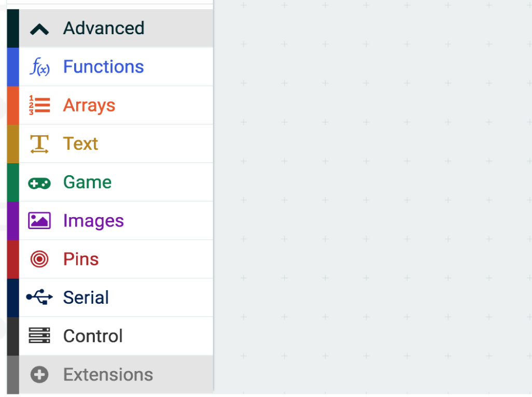This screenshot has width=532, height=397.
Task: Open the Extensions button
Action: coord(110,375)
